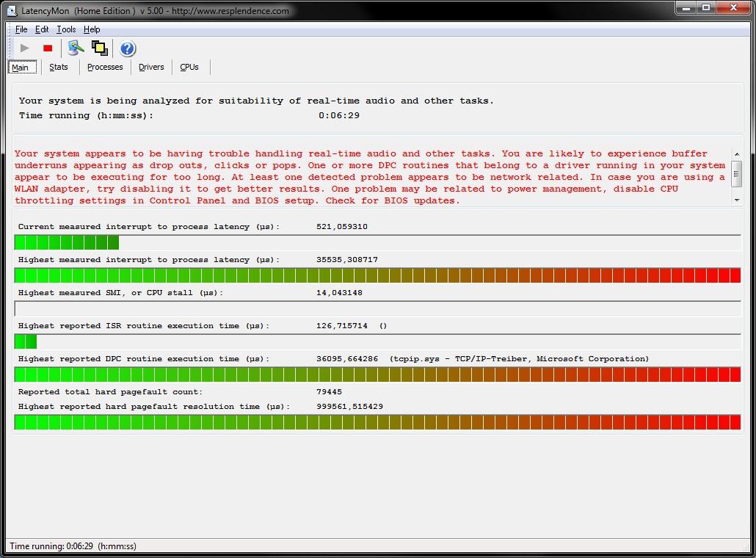Click the pagefault count value 79445
This screenshot has height=558, width=756.
click(x=330, y=392)
